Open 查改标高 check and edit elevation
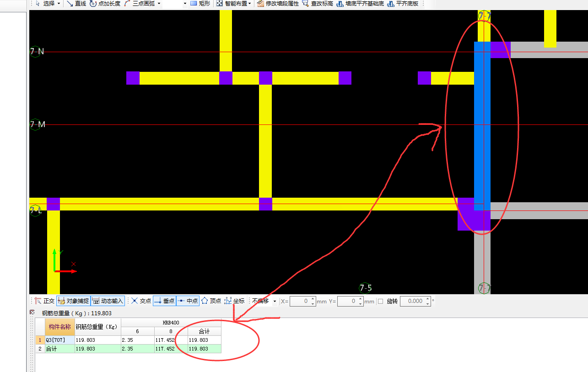588x372 pixels. click(317, 3)
